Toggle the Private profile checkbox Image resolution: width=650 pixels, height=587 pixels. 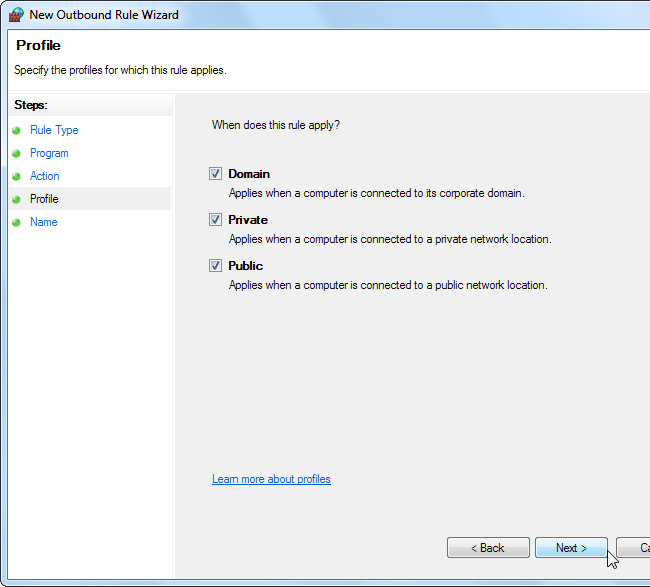(215, 219)
